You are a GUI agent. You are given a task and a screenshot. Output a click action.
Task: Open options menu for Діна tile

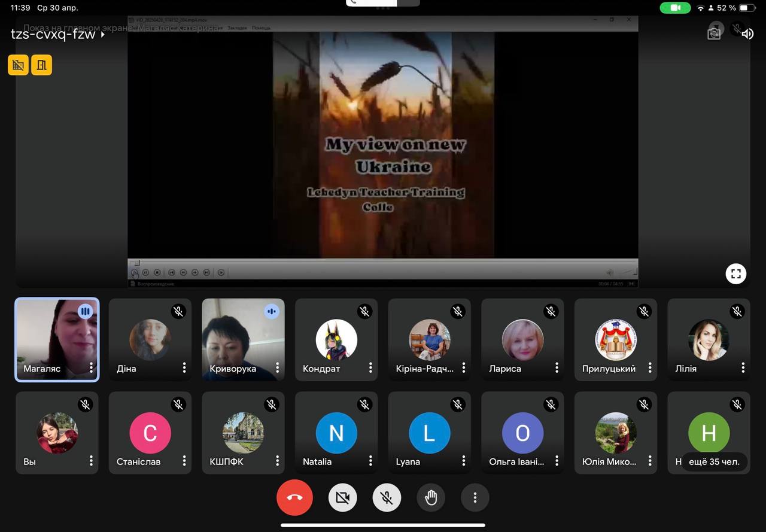click(184, 367)
